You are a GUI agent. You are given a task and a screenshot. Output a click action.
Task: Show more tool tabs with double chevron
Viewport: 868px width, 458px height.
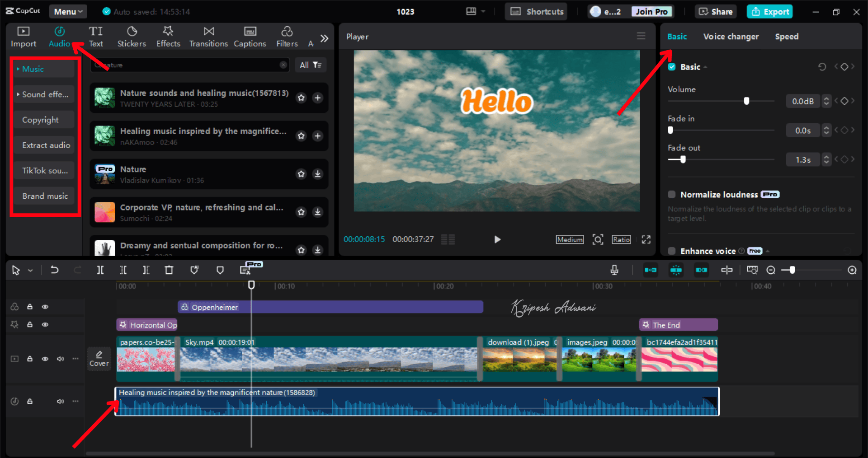click(324, 38)
